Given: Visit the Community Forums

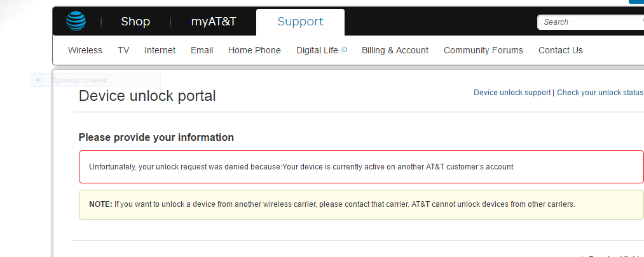Looking at the screenshot, I should [483, 50].
